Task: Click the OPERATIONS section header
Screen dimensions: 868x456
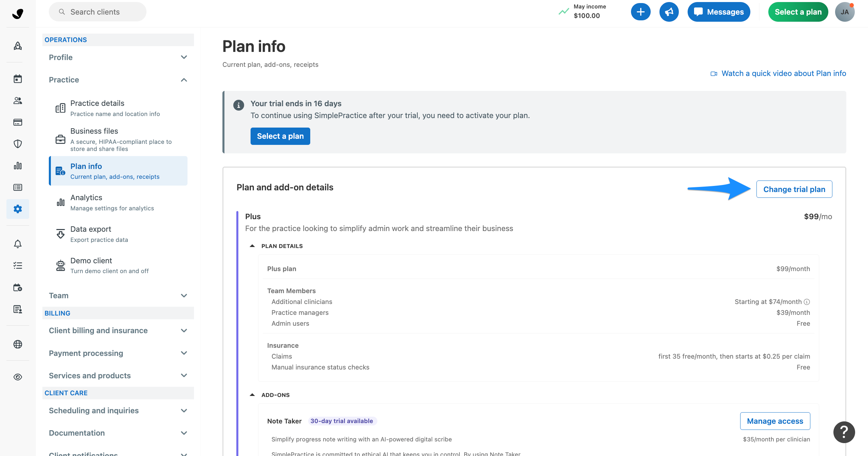Action: (118, 40)
